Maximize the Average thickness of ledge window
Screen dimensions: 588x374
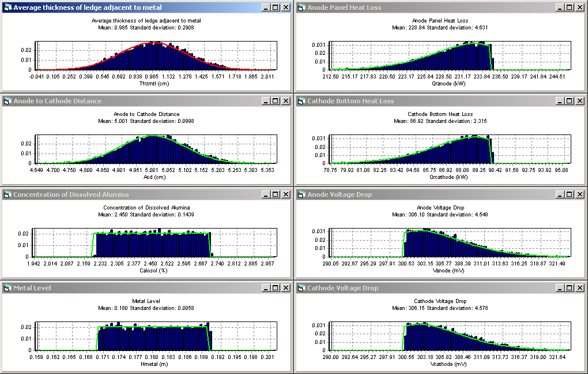(276, 8)
